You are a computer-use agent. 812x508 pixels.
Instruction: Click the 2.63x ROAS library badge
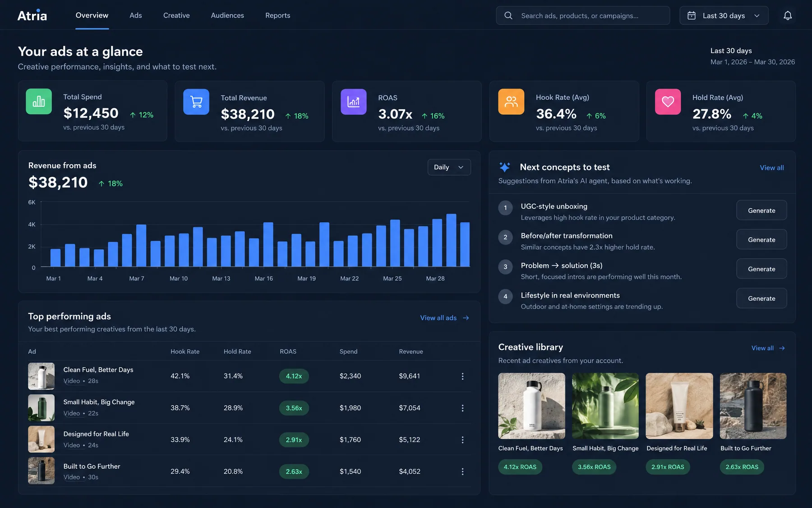[x=742, y=467]
